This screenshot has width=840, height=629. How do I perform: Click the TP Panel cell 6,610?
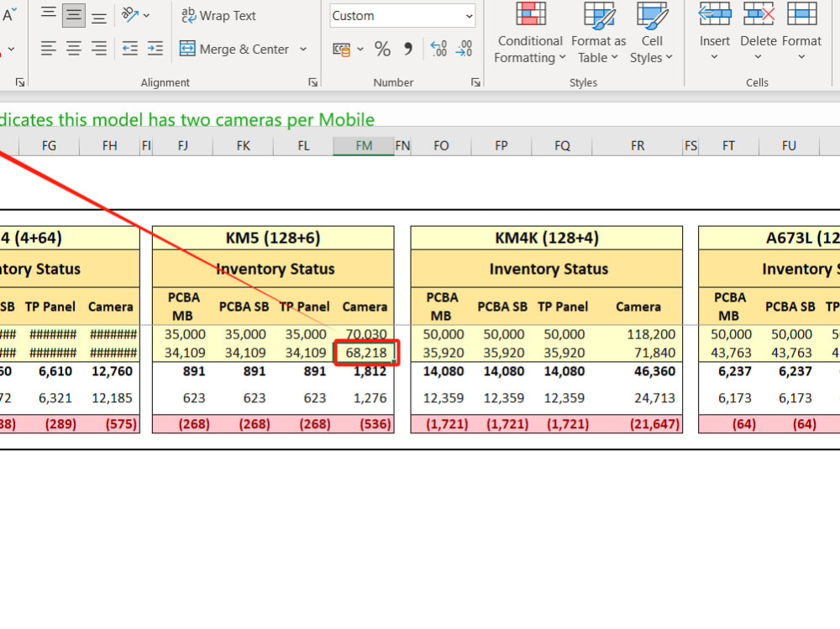tap(50, 371)
